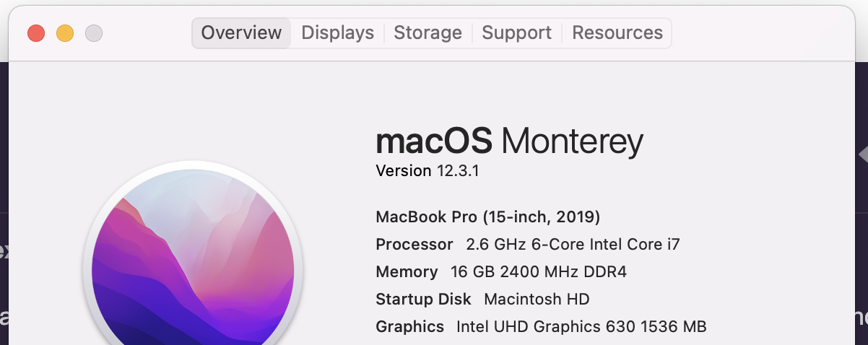Click Version 12.3.1 to reveal build number
The image size is (868, 345).
(x=428, y=172)
